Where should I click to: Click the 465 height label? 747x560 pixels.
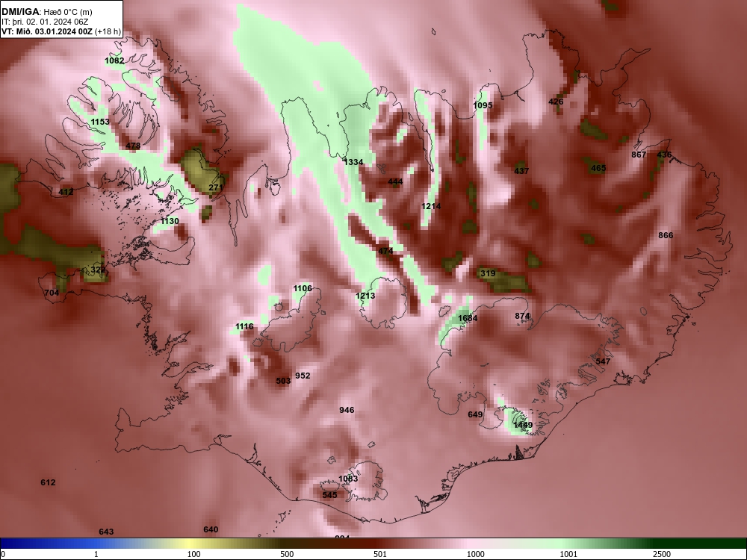[598, 168]
